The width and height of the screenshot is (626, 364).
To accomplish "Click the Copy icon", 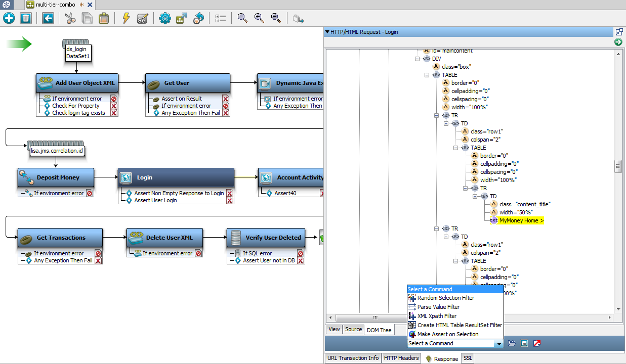I will coord(87,18).
